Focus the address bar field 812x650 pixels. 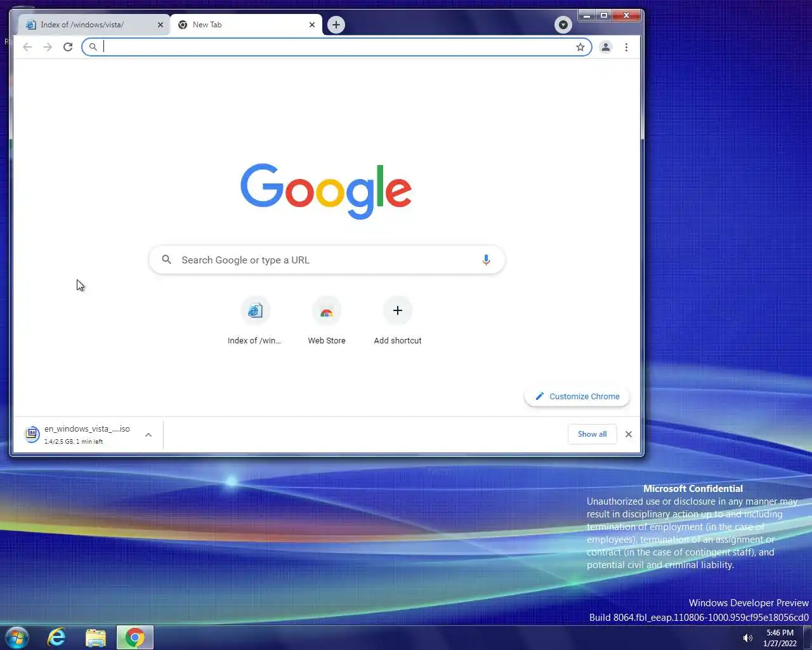[337, 47]
